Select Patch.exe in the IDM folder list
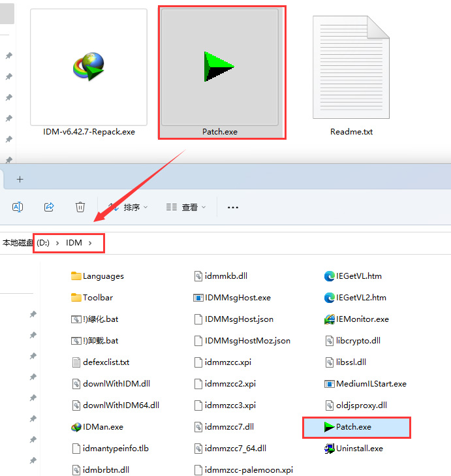The height and width of the screenshot is (476, 451). click(x=352, y=427)
